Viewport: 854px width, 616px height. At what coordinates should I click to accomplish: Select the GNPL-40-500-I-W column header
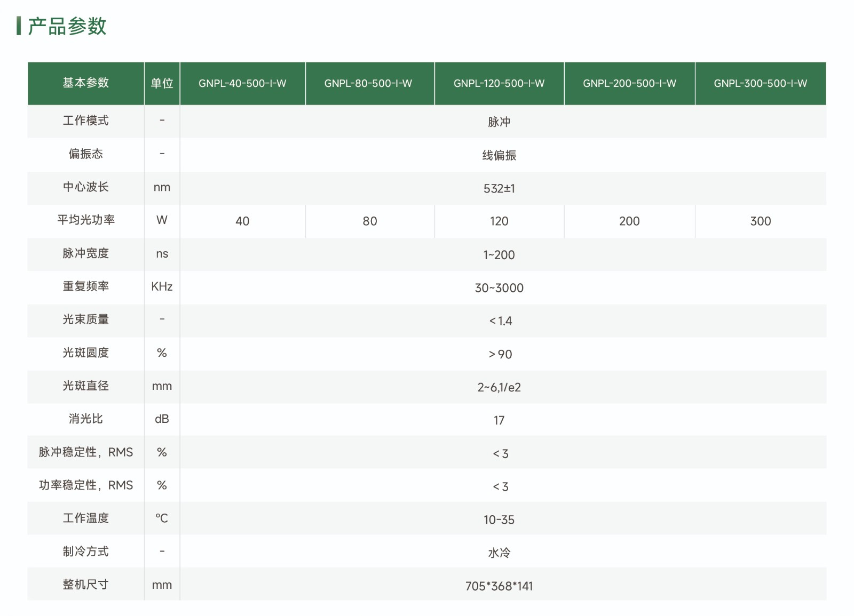pyautogui.click(x=242, y=83)
